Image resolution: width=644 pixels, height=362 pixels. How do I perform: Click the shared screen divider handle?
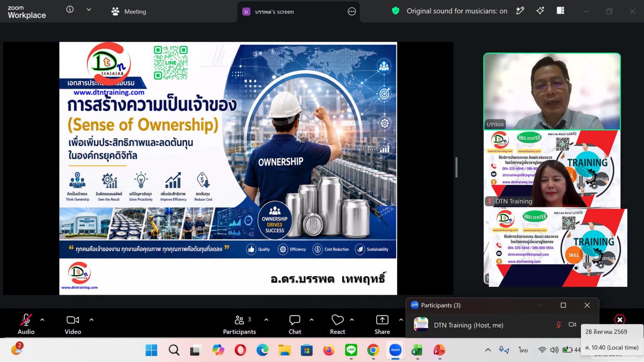(457, 167)
